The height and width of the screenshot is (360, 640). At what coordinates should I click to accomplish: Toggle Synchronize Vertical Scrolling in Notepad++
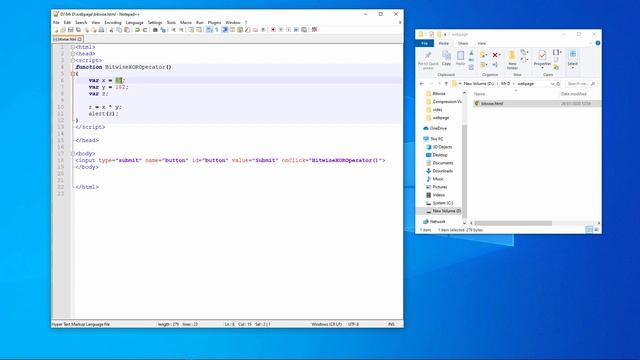point(191,30)
